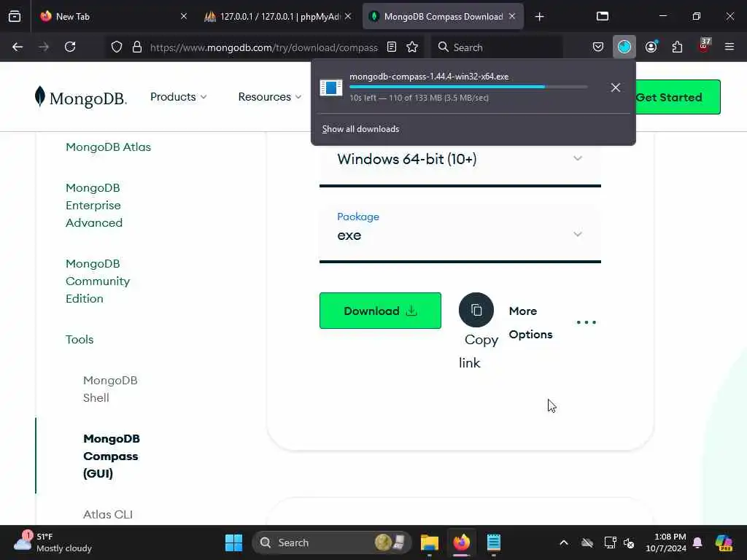The width and height of the screenshot is (747, 560).
Task: Focus the browser URL address bar
Action: click(x=263, y=47)
